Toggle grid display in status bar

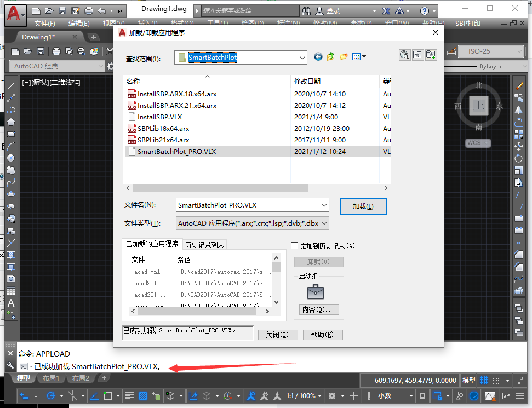point(484,380)
